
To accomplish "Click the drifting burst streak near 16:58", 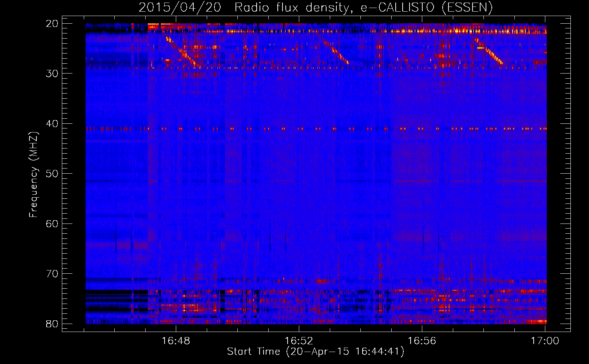I will click(489, 51).
